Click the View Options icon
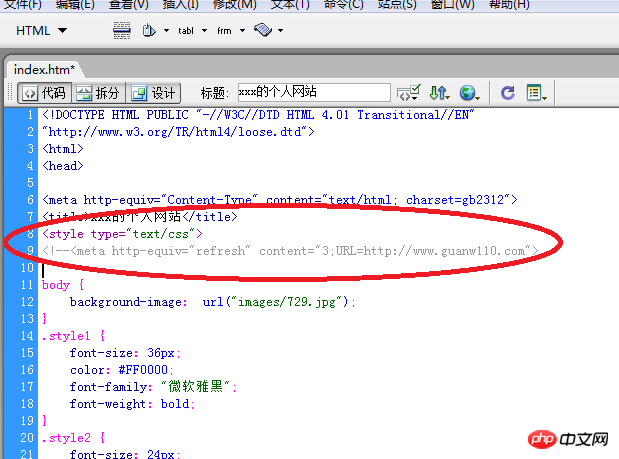The height and width of the screenshot is (459, 619). click(x=536, y=93)
